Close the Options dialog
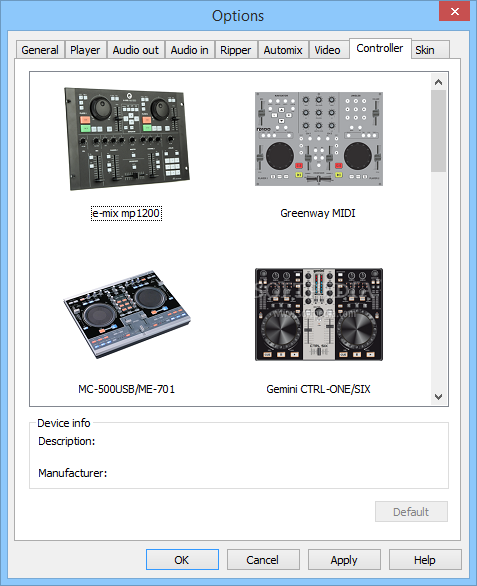The height and width of the screenshot is (586, 477). (x=455, y=12)
